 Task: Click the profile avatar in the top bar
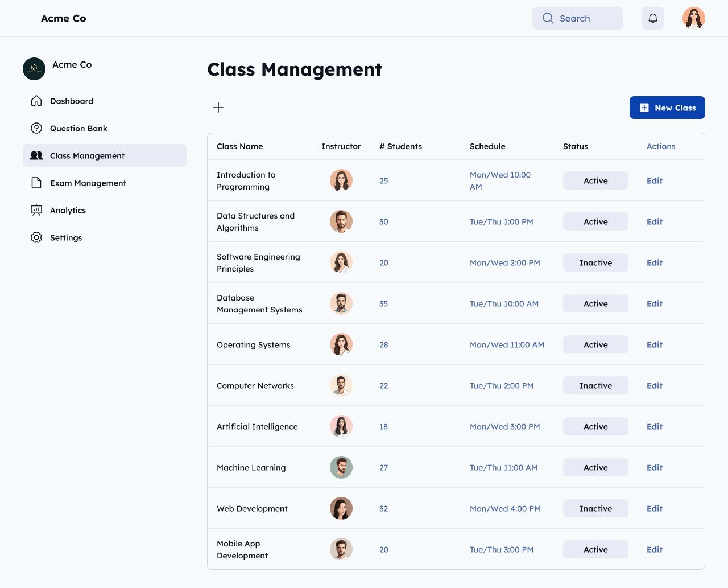click(x=694, y=18)
